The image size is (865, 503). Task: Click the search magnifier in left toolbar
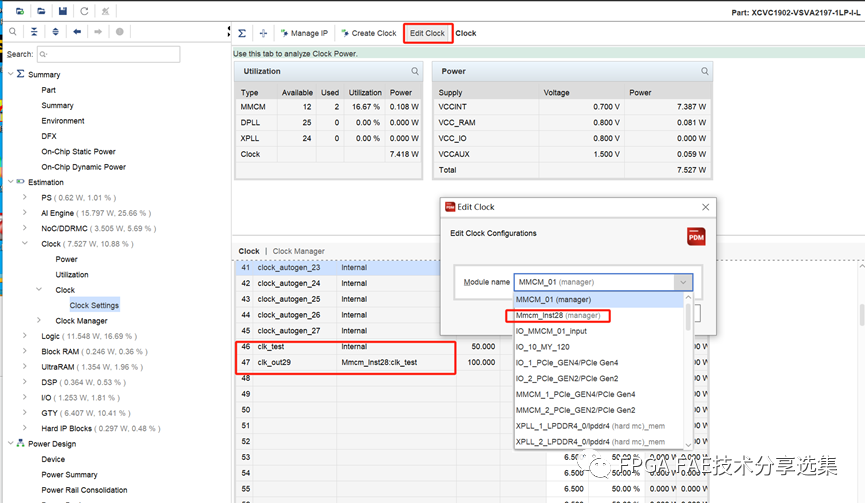[12, 32]
